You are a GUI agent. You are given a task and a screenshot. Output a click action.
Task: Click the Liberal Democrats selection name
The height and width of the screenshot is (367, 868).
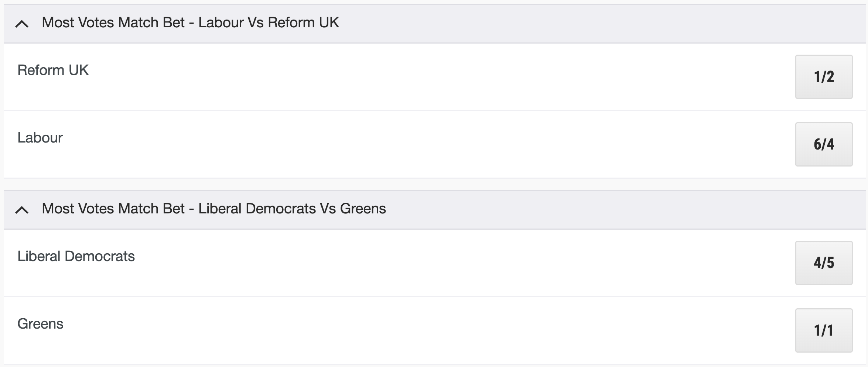(76, 256)
